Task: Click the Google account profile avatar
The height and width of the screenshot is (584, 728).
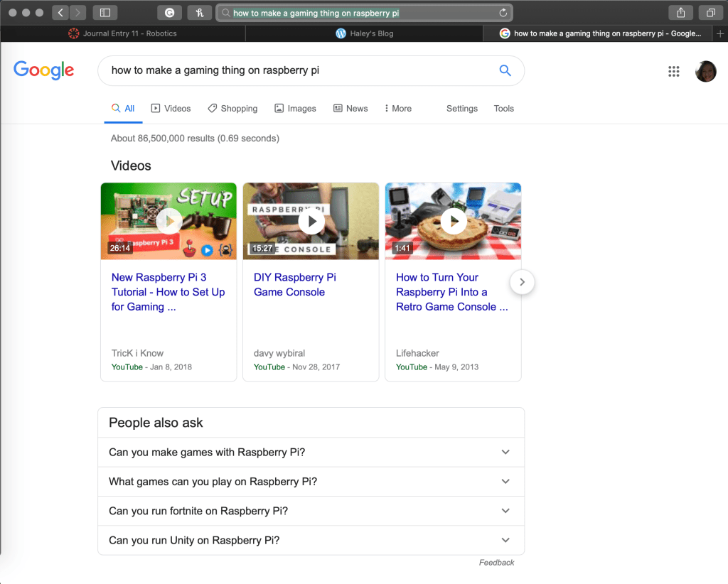Action: (x=705, y=71)
